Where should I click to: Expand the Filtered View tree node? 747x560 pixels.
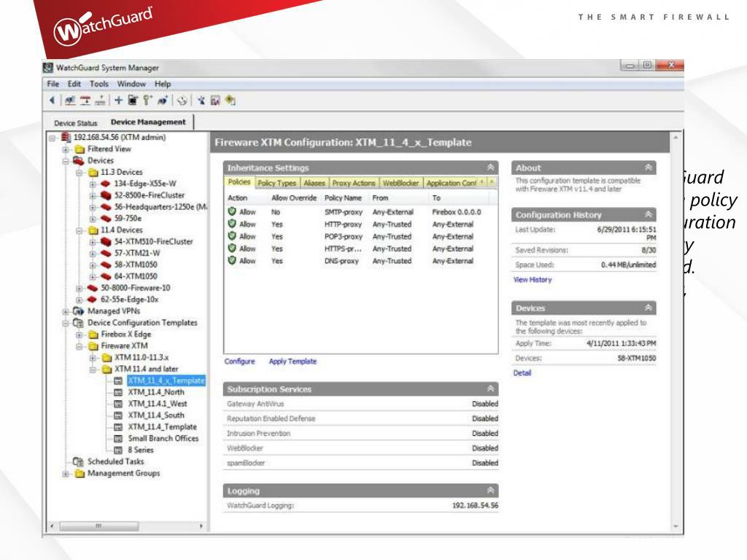click(66, 149)
